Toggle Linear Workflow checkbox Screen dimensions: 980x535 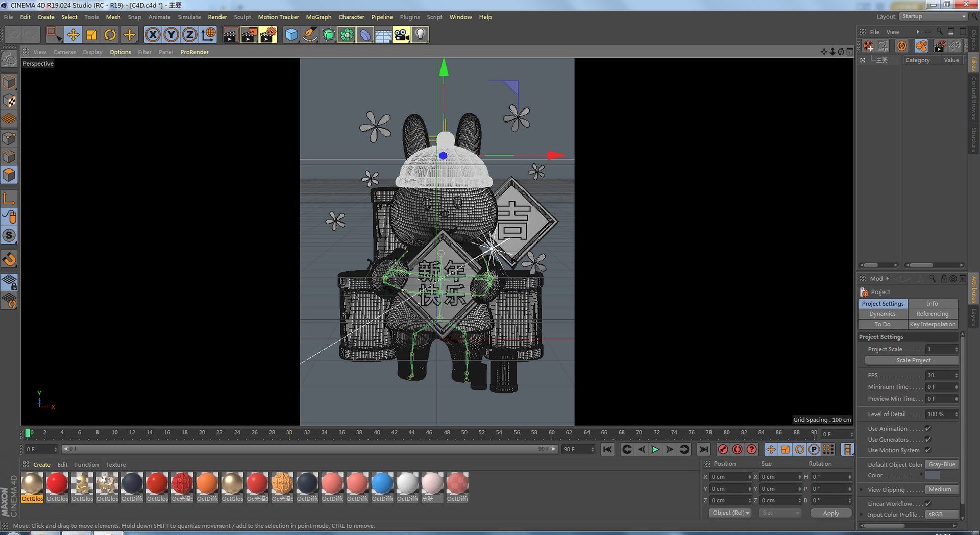tap(928, 504)
